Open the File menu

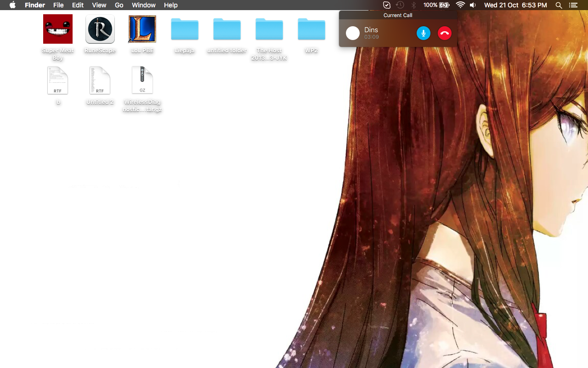point(58,5)
